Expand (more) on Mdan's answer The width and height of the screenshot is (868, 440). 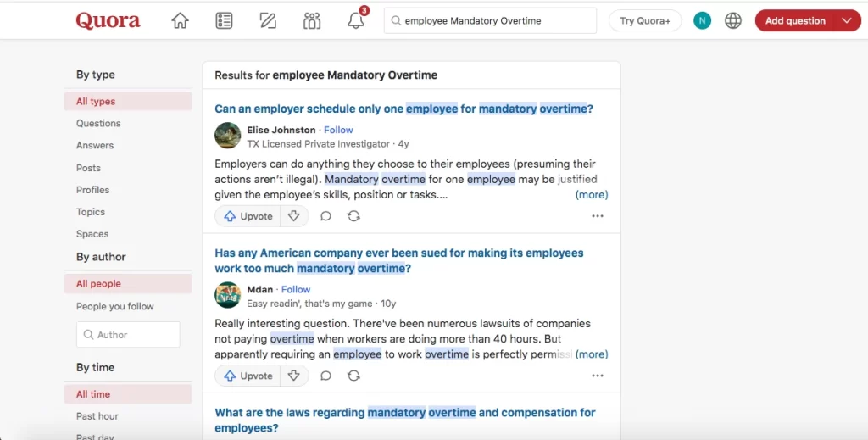592,354
